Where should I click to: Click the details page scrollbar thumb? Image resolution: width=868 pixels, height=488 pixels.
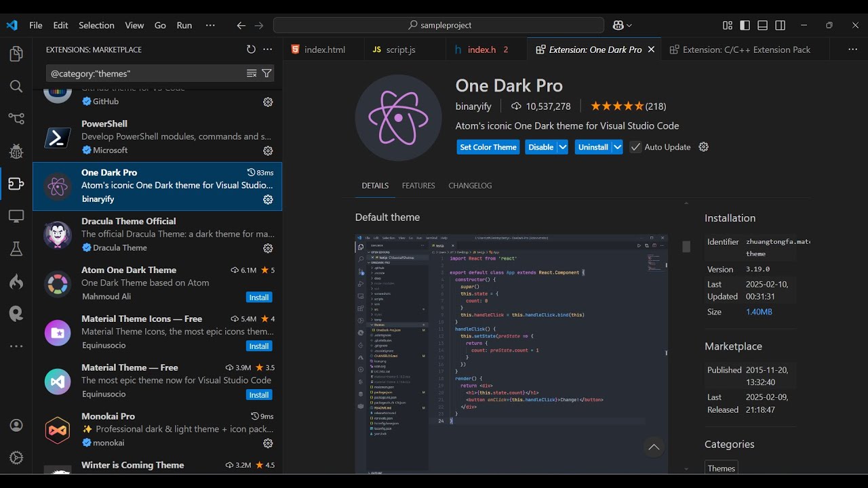pyautogui.click(x=686, y=247)
